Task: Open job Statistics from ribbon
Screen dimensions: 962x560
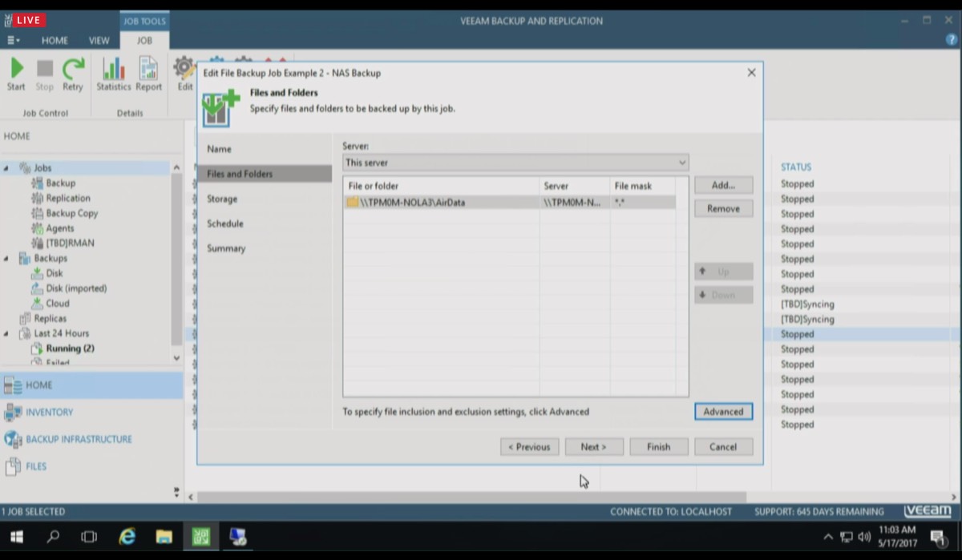Action: coord(113,75)
